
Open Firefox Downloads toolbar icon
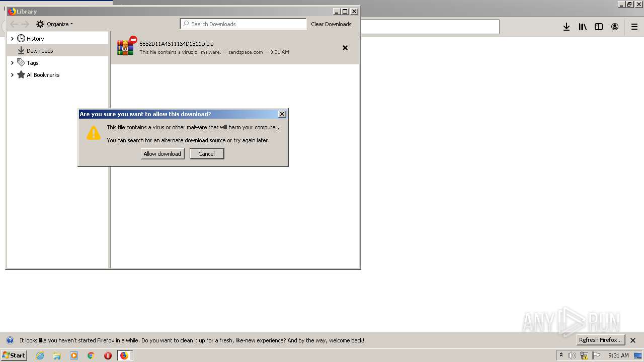tap(567, 27)
